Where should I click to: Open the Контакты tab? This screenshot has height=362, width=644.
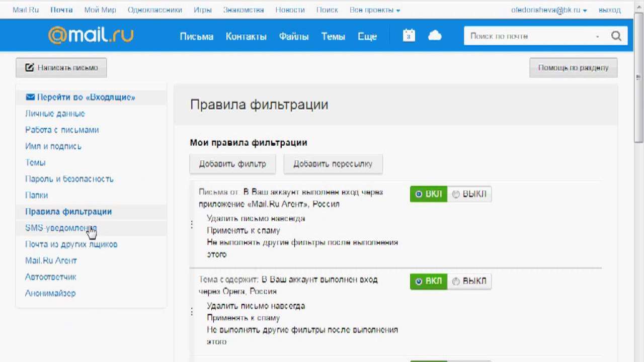246,36
